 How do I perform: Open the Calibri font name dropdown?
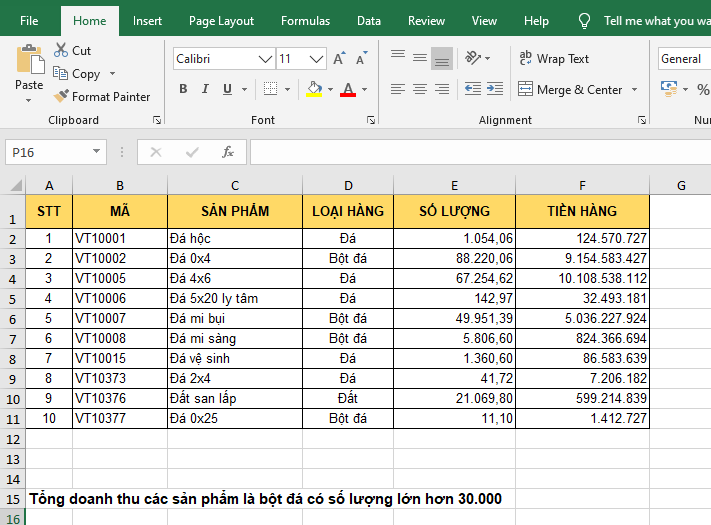tap(265, 59)
